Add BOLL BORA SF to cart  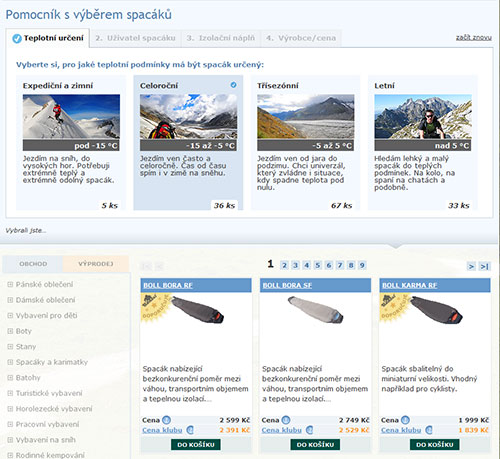(315, 445)
